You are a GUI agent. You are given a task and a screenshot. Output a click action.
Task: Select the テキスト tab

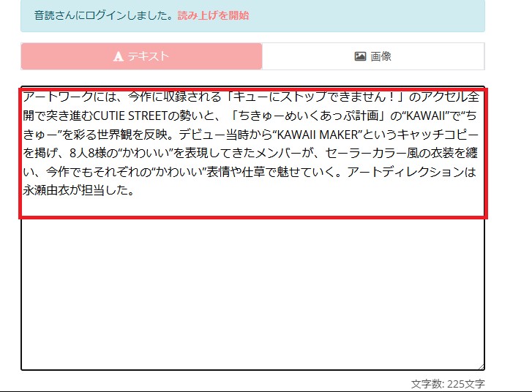141,56
